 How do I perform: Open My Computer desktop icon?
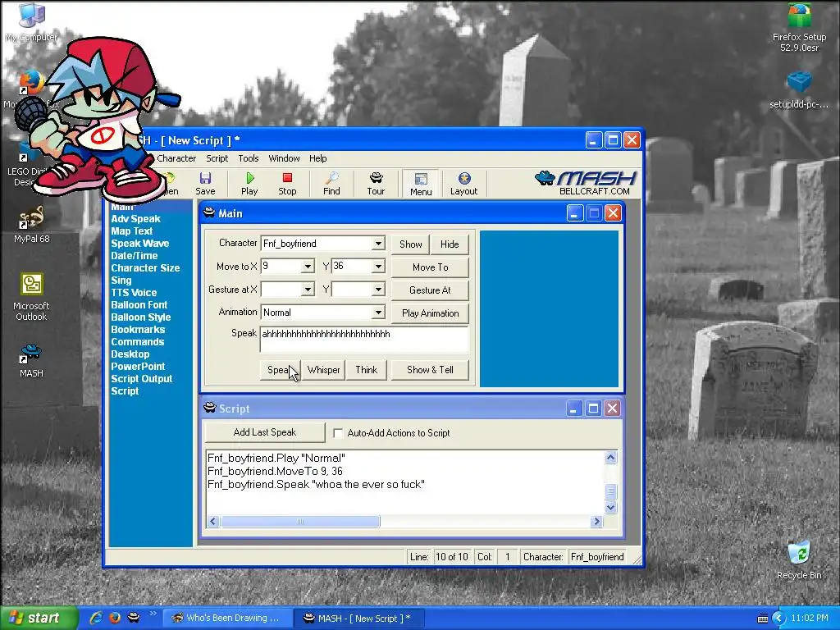32,22
